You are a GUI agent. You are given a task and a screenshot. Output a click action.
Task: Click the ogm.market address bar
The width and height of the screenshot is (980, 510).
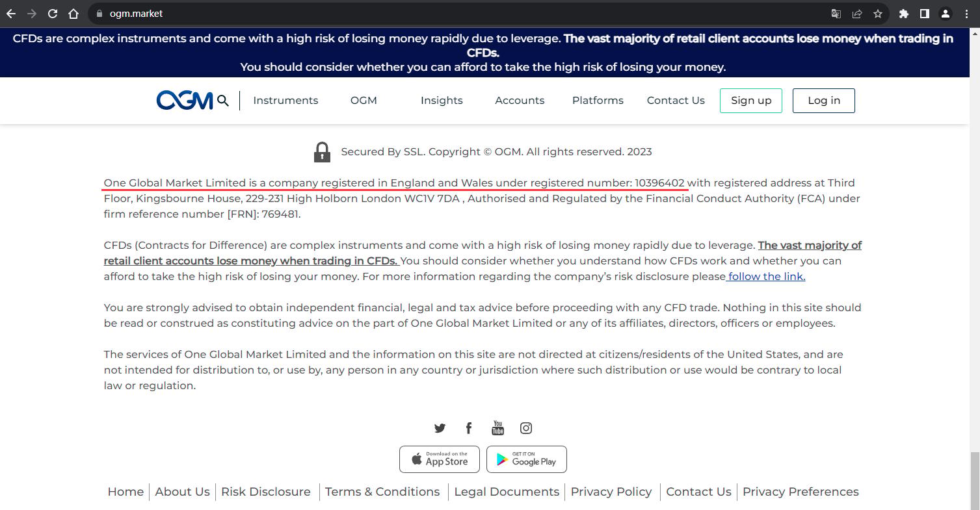click(455, 14)
